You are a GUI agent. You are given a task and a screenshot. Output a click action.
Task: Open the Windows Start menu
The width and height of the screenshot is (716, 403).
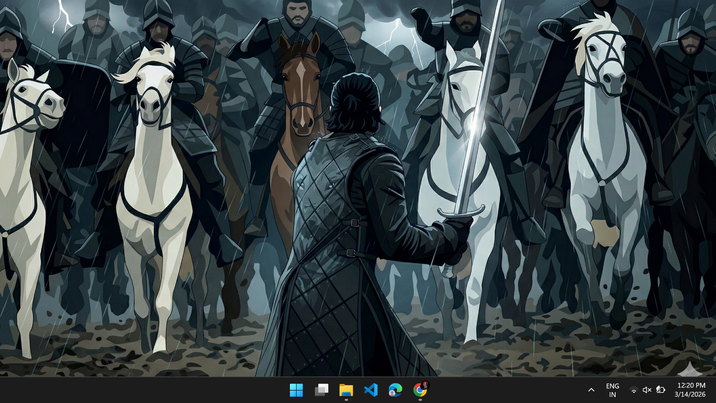click(x=296, y=390)
